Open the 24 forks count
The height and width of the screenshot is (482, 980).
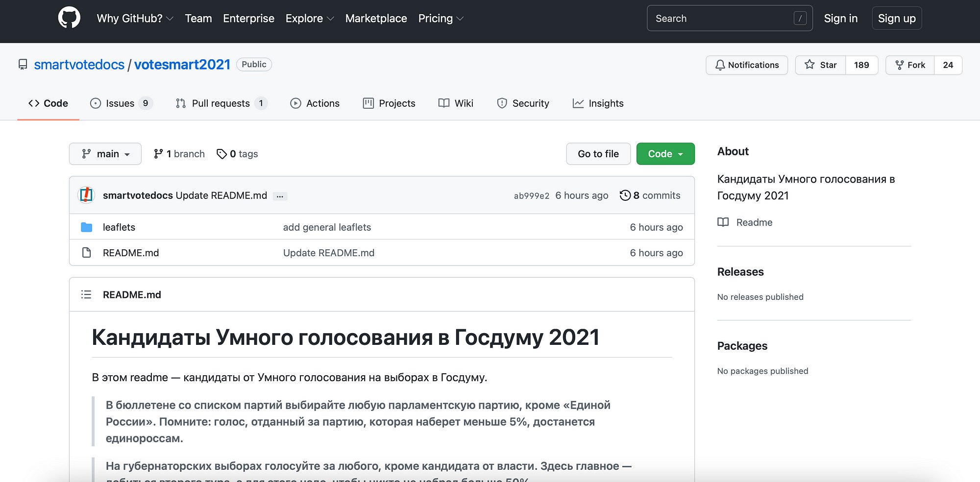[x=948, y=65]
